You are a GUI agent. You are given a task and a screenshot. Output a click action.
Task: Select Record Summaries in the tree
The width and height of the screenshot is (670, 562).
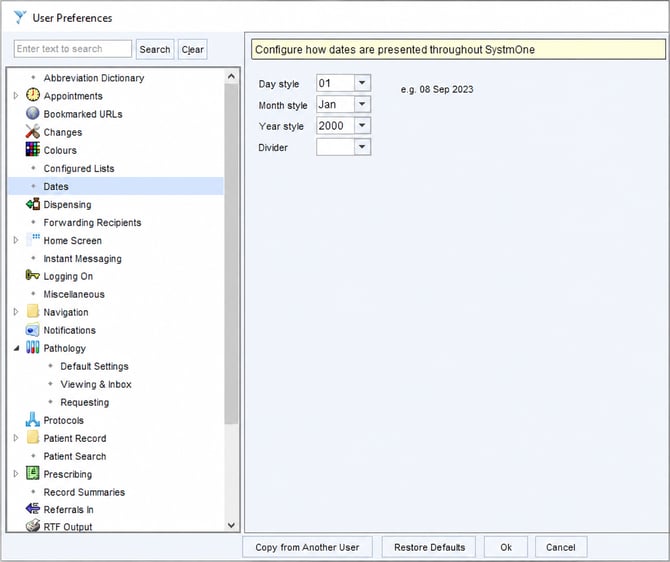[x=84, y=492]
